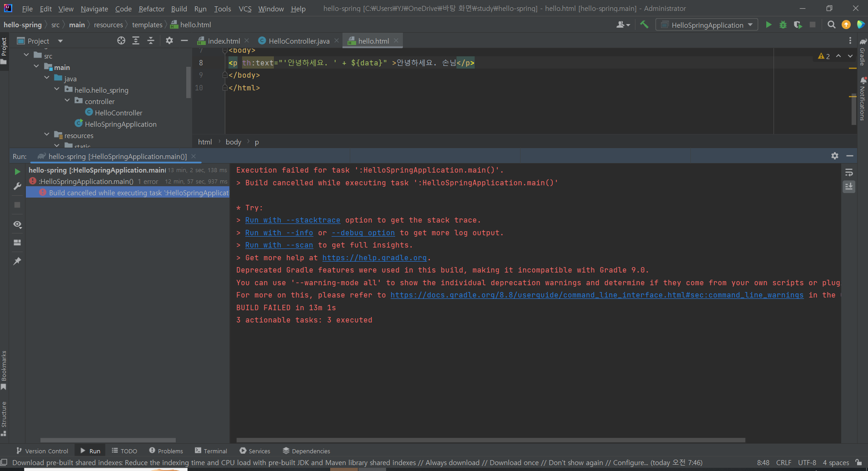
Task: Open Project panel gear options
Action: pos(169,40)
